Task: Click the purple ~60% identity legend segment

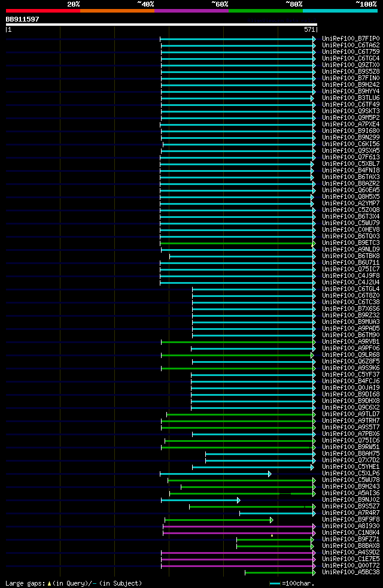Action: click(x=191, y=11)
